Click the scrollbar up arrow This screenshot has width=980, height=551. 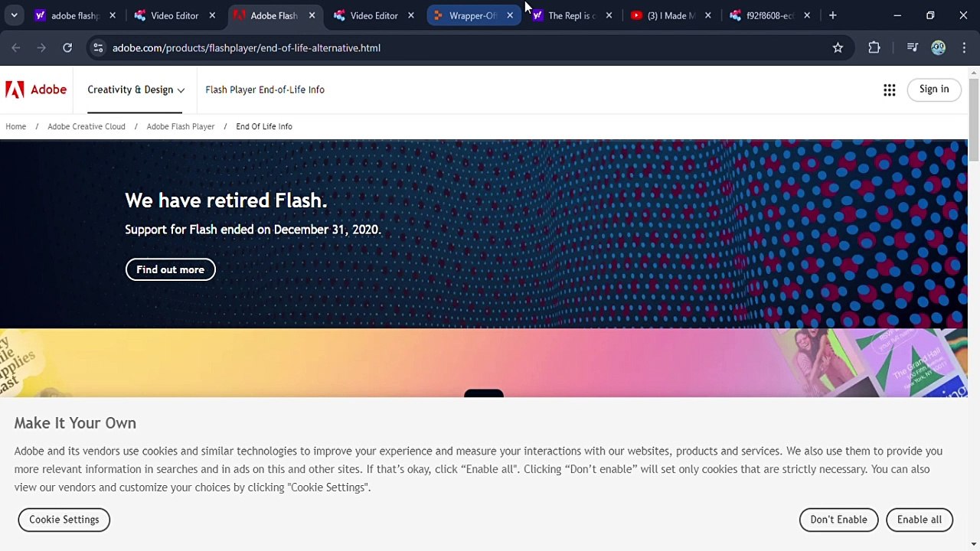click(974, 73)
